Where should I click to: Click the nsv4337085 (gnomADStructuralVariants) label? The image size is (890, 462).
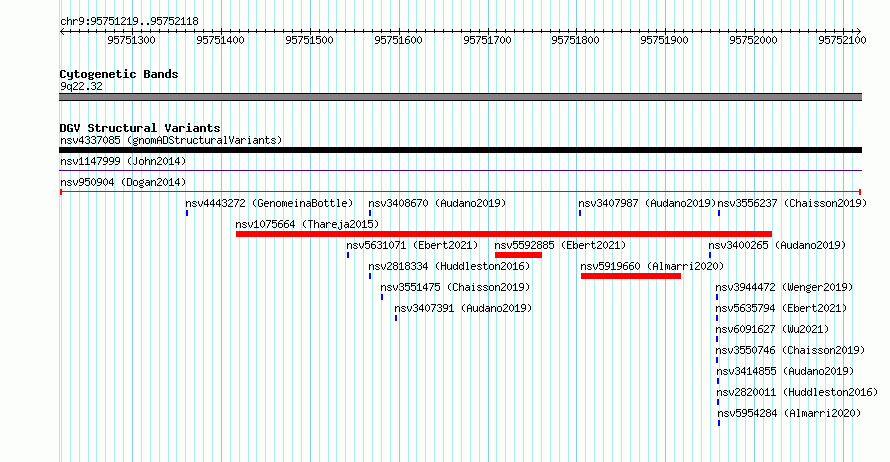171,140
